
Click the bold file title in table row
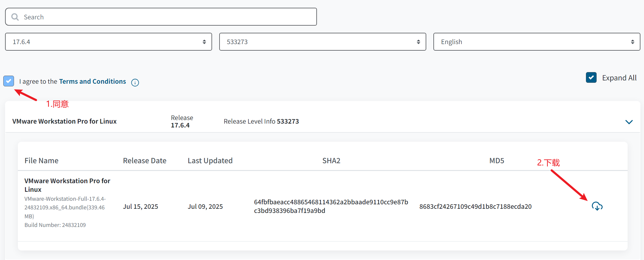67,185
